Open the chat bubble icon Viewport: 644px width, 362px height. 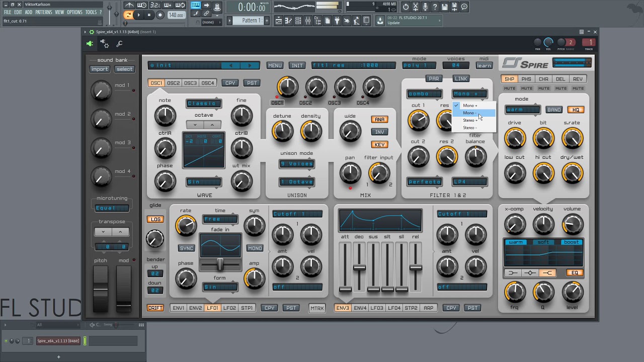pyautogui.click(x=464, y=7)
